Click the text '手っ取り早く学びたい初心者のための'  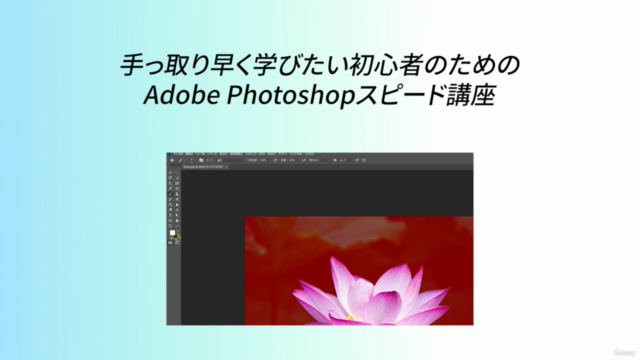tap(320, 64)
